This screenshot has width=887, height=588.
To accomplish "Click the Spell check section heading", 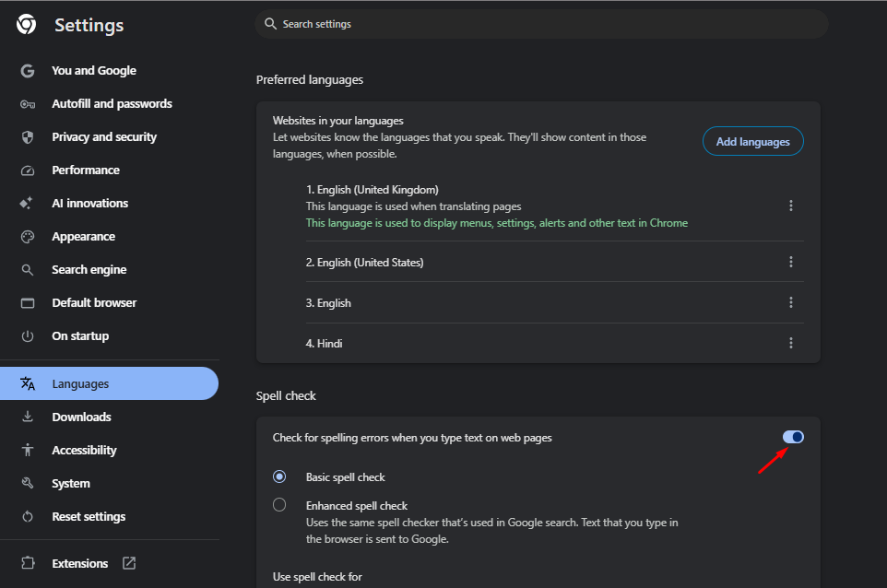I will pos(286,395).
